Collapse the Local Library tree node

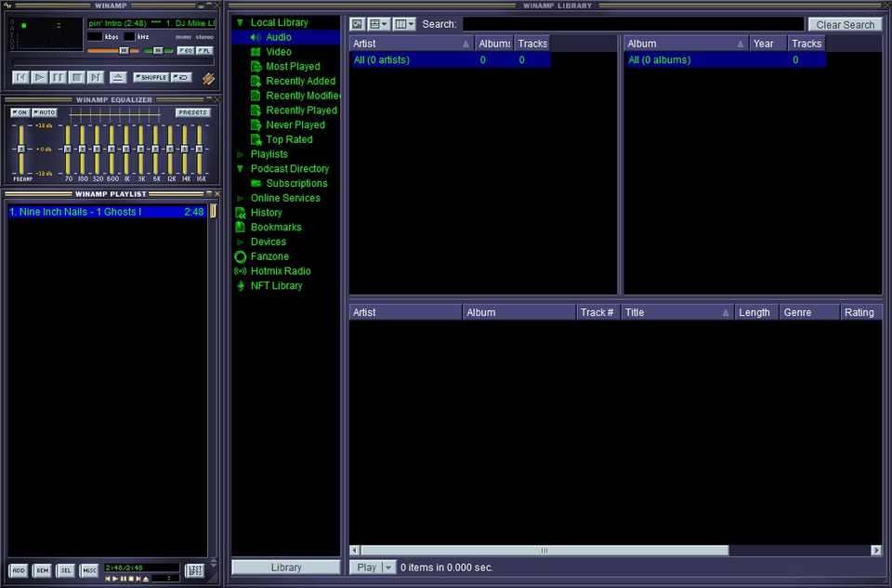click(240, 22)
